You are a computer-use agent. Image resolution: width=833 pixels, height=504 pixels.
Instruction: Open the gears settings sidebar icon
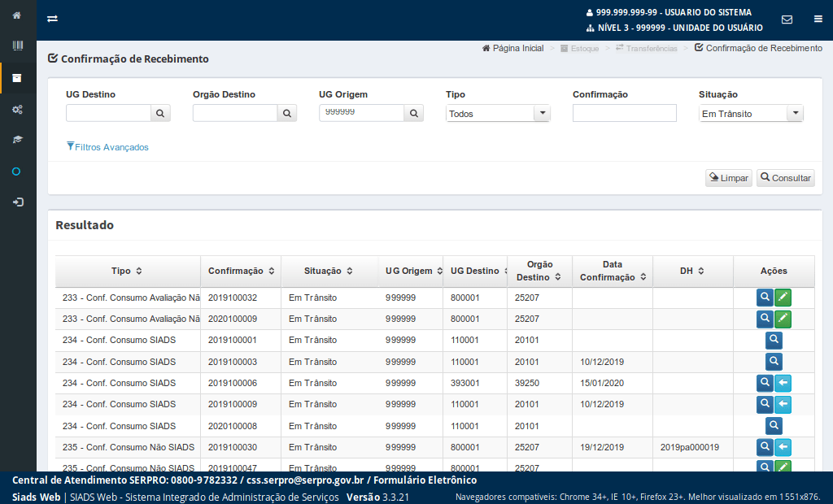pos(18,110)
